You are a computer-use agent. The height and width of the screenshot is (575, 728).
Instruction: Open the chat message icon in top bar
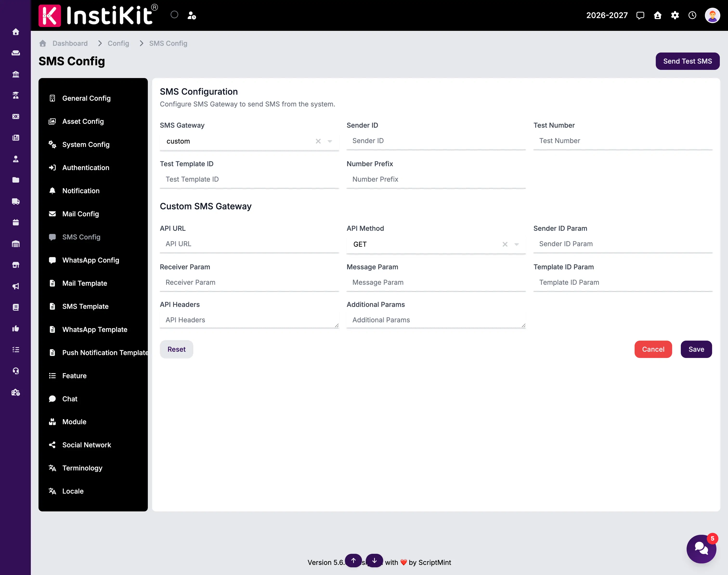[640, 15]
